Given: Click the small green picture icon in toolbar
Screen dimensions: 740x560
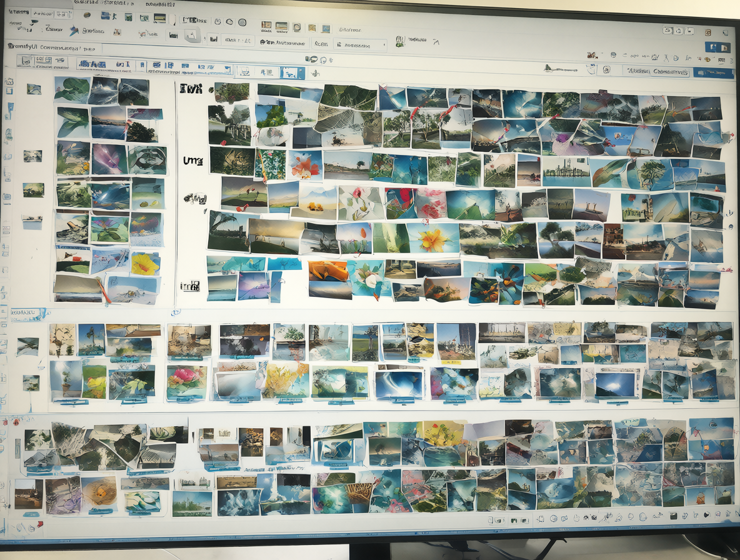Looking at the screenshot, I should 128,17.
